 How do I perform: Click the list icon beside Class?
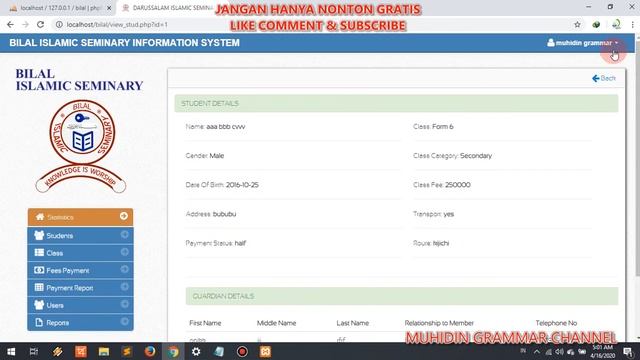[x=39, y=253]
